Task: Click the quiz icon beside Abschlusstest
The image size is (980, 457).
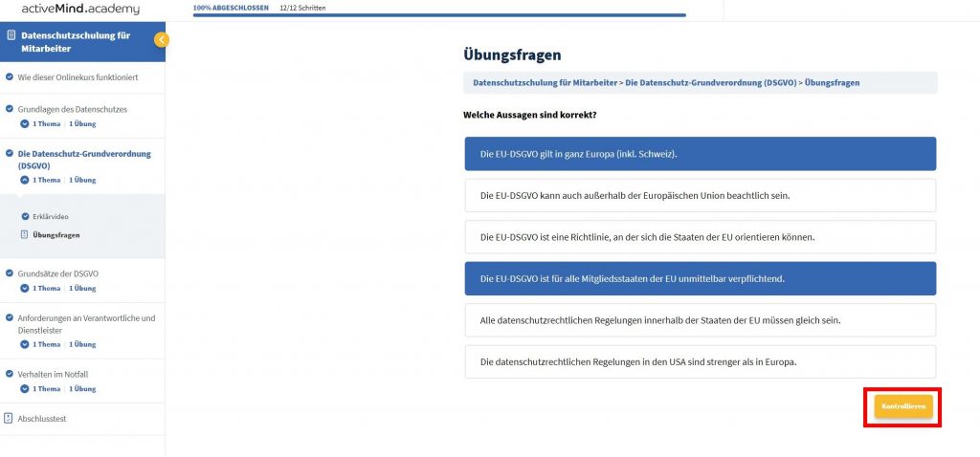Action: [x=8, y=419]
